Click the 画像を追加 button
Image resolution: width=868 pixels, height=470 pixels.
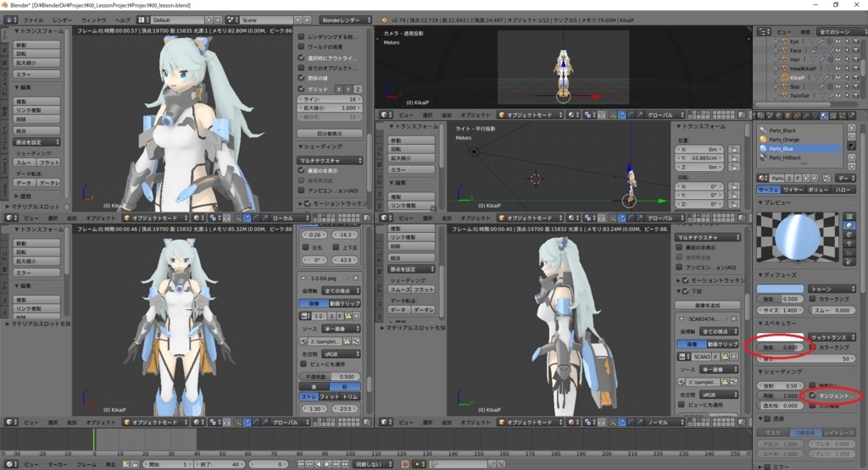click(708, 305)
